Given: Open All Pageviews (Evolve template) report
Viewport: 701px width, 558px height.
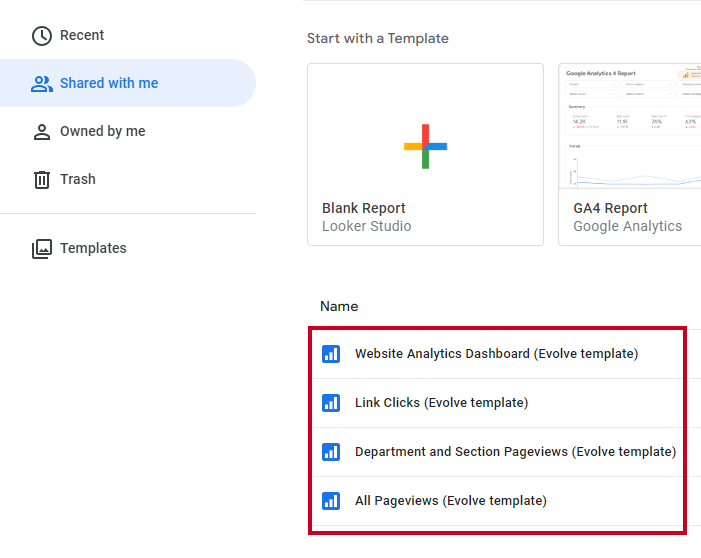Looking at the screenshot, I should (451, 501).
